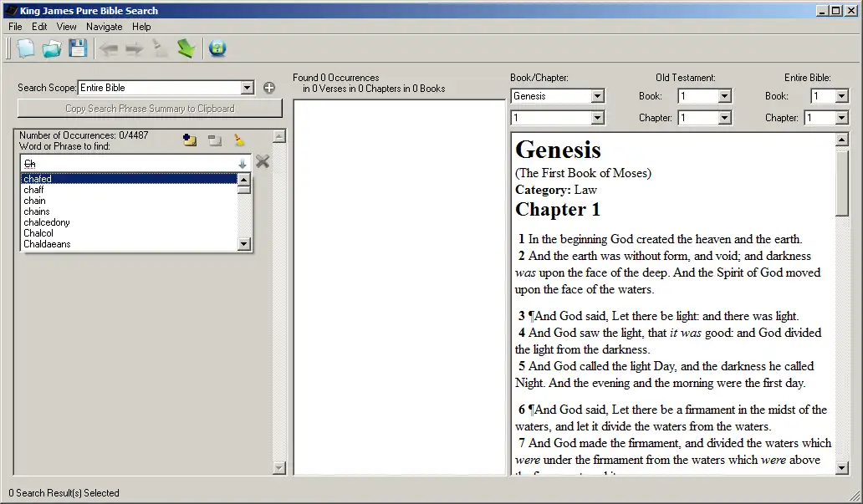The height and width of the screenshot is (504, 863).
Task: Open the Old Testament Chapter number dropdown
Action: pos(724,118)
